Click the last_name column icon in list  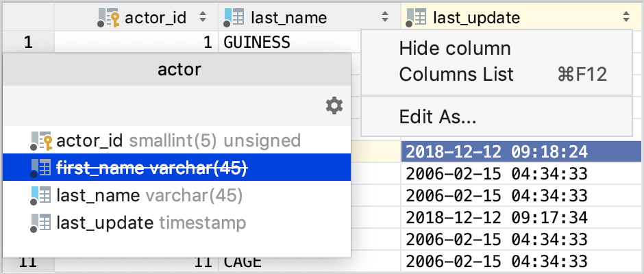pyautogui.click(x=40, y=195)
